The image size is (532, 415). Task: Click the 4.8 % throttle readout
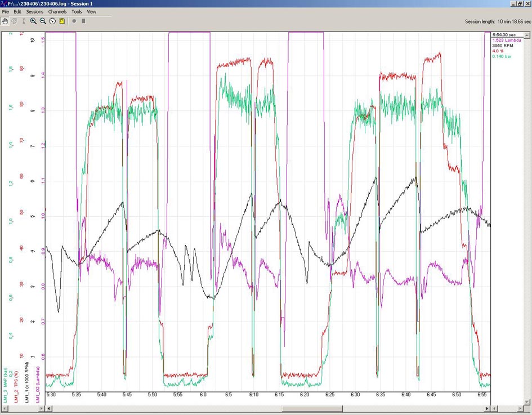(498, 51)
